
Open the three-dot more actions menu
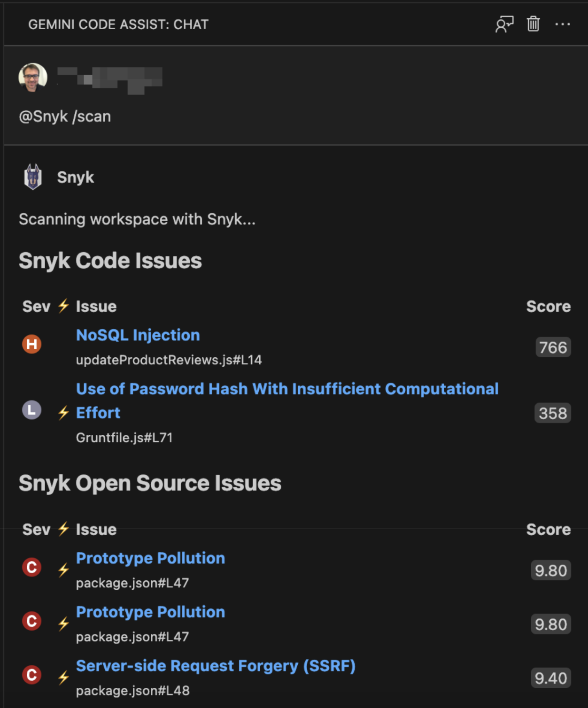pos(562,24)
